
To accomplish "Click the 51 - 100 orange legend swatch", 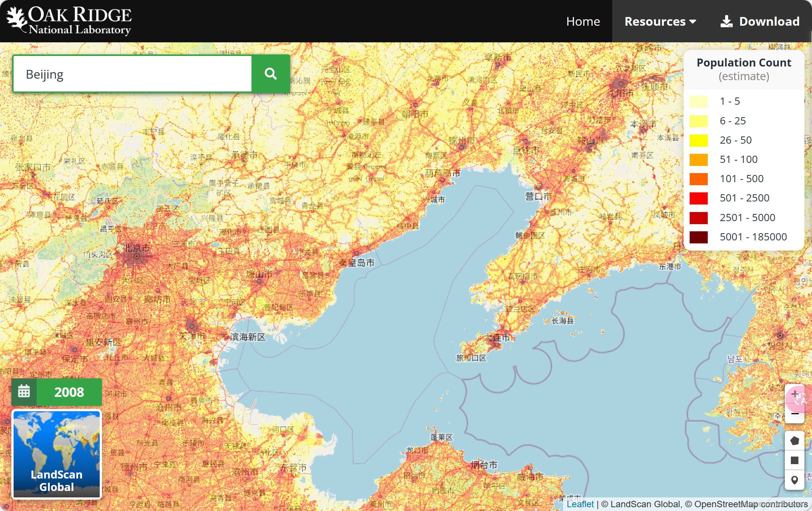I will pos(698,159).
